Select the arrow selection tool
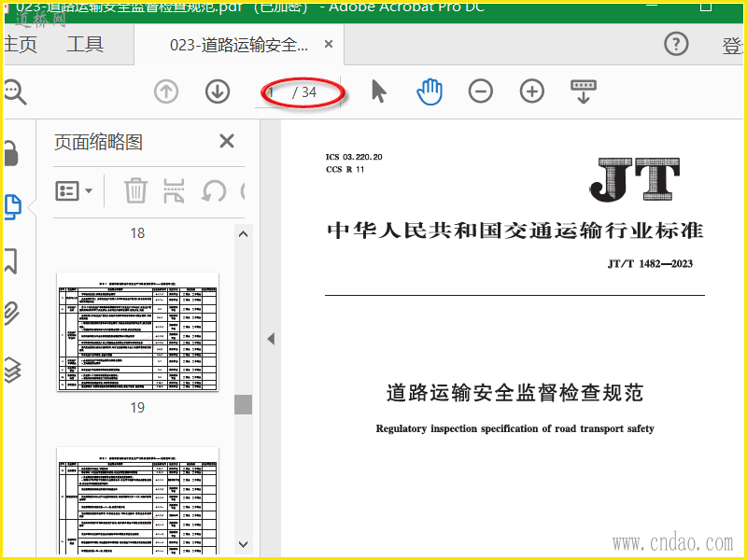The height and width of the screenshot is (560, 747). pyautogui.click(x=379, y=91)
